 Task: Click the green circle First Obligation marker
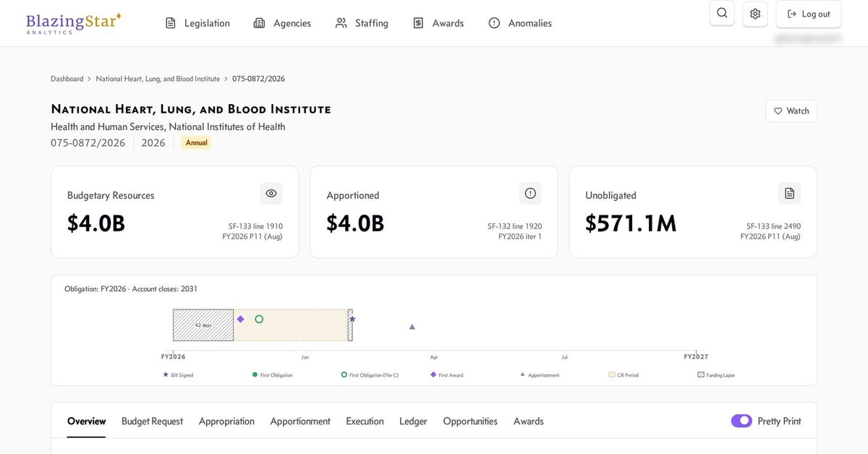point(259,319)
